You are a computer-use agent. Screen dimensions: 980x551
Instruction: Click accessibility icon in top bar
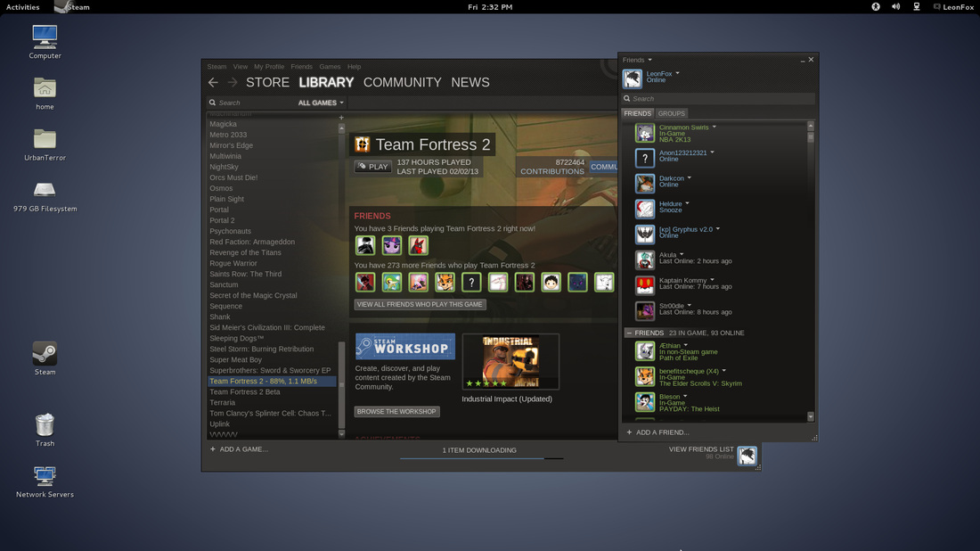coord(876,7)
